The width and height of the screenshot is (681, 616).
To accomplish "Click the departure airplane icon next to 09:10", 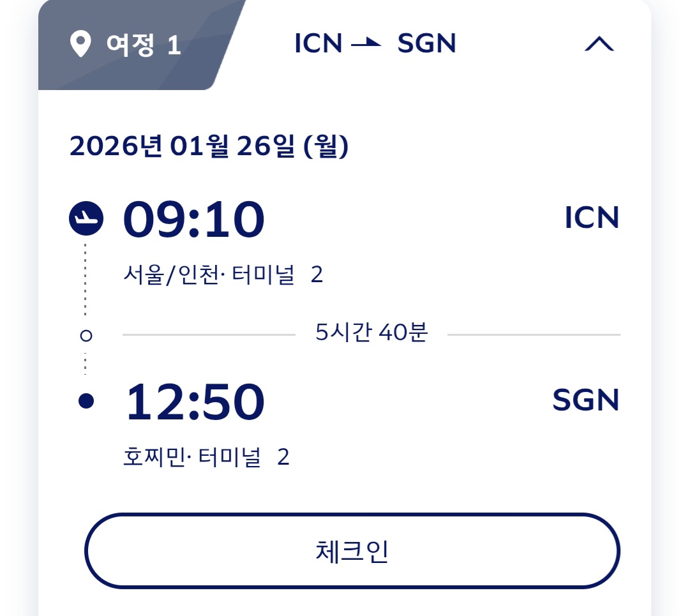I will (86, 219).
